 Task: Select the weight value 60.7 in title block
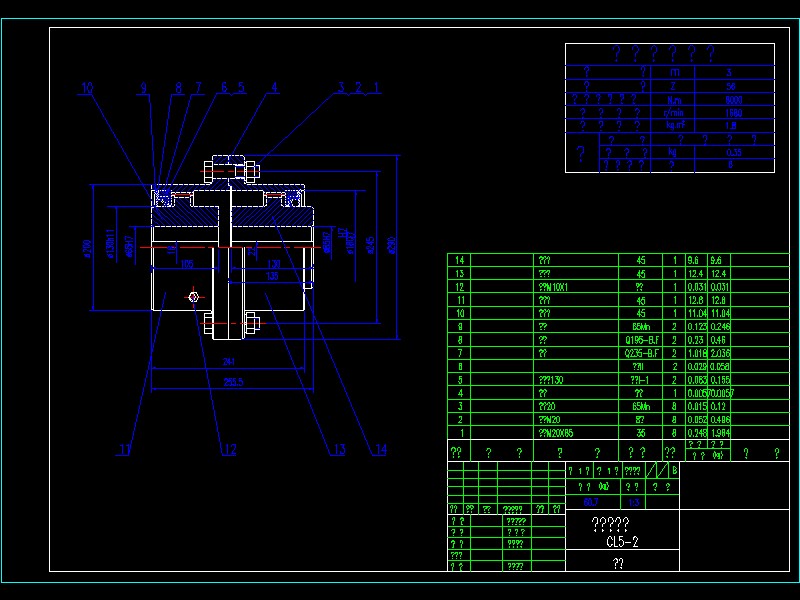[x=591, y=503]
